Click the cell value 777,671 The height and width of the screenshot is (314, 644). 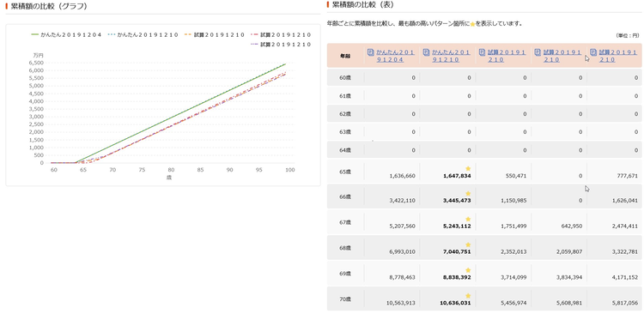628,176
